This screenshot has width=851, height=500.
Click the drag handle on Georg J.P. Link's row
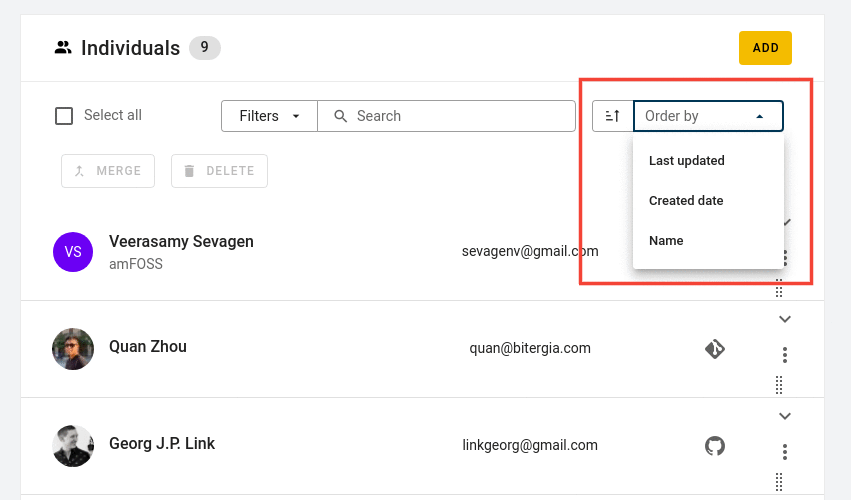coord(779,482)
